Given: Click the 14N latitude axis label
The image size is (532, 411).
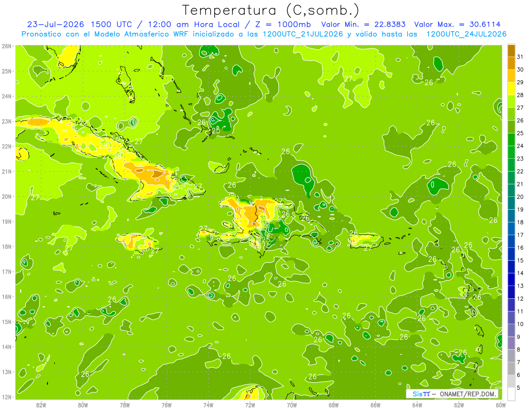Looking at the screenshot, I should pyautogui.click(x=6, y=347).
